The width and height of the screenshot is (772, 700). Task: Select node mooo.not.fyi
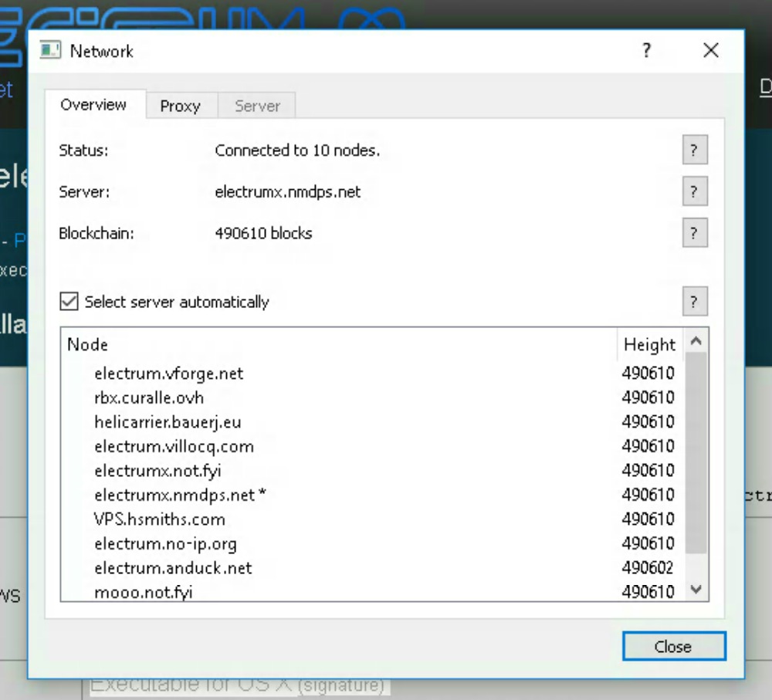pos(144,592)
